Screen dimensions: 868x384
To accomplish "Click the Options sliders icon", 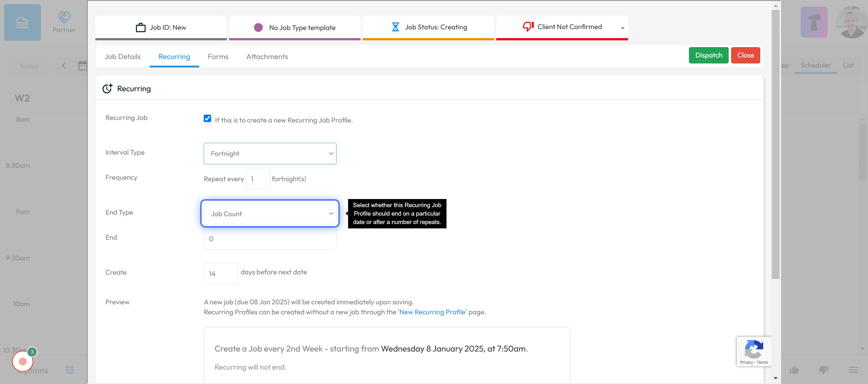I will pos(70,370).
